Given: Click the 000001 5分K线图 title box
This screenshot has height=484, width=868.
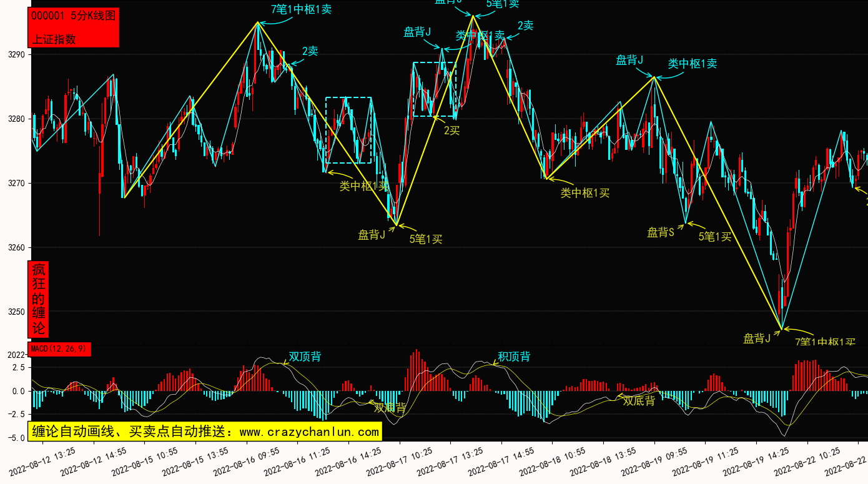Looking at the screenshot, I should [73, 16].
